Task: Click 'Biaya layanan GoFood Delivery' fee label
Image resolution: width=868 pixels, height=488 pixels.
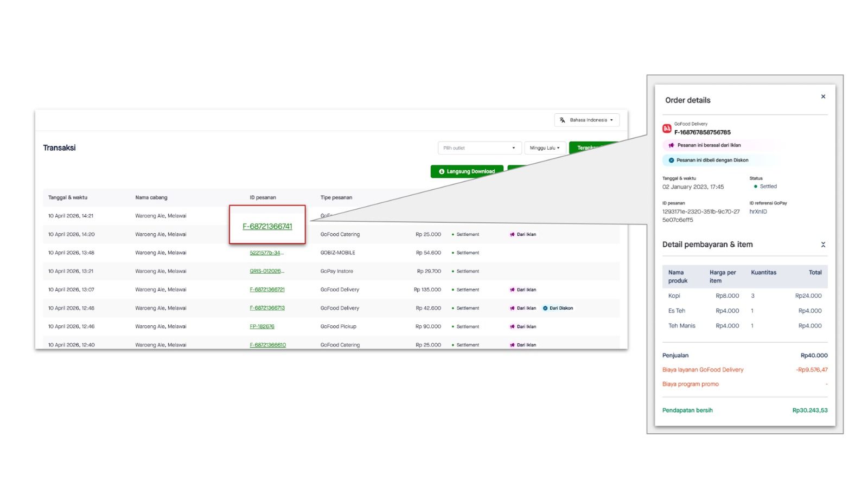Action: point(703,370)
